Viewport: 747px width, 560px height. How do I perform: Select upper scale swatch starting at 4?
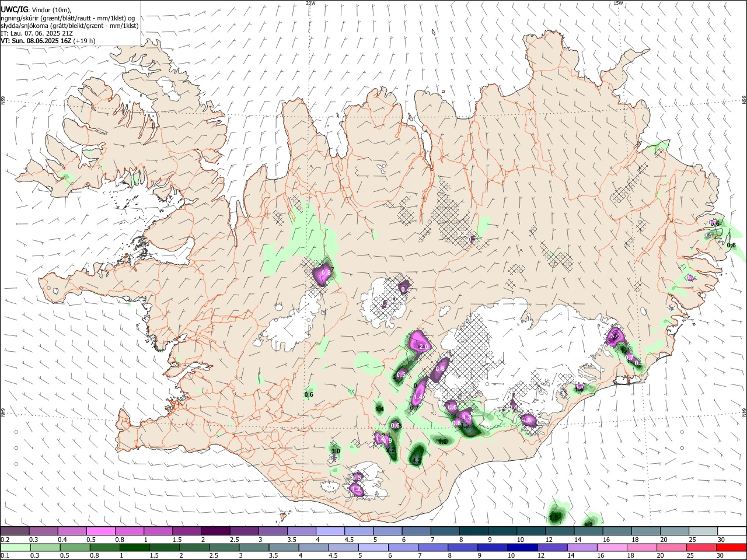(x=330, y=531)
